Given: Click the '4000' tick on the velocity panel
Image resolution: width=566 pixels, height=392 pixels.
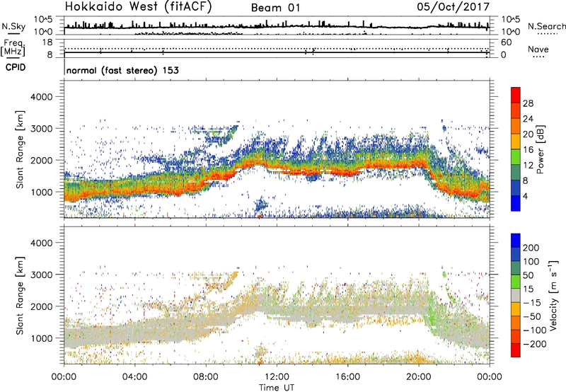Looking at the screenshot, I should (x=41, y=243).
